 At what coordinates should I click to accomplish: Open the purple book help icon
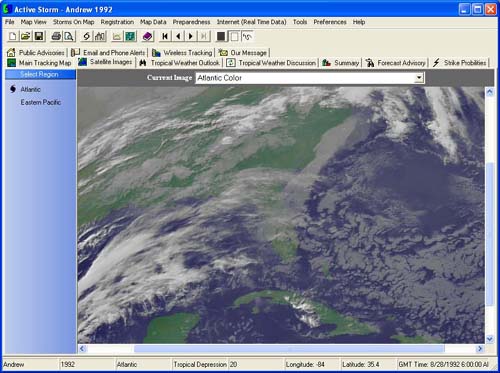(x=147, y=36)
